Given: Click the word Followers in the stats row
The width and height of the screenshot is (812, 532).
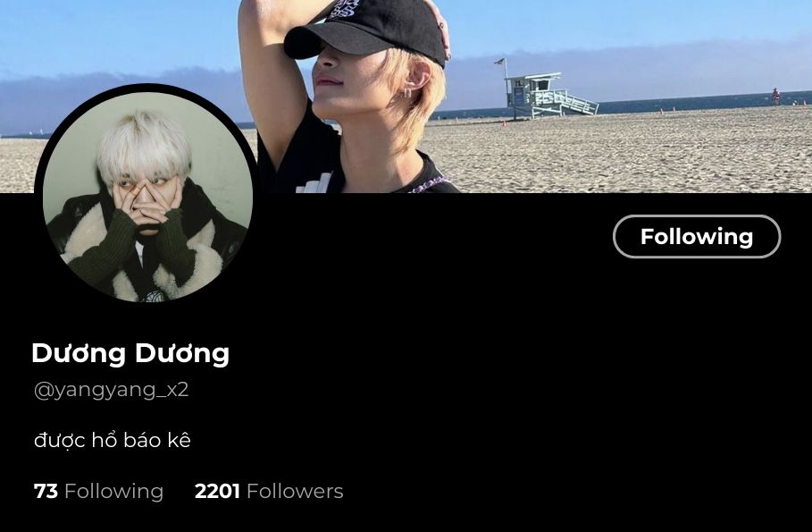Looking at the screenshot, I should point(295,491).
